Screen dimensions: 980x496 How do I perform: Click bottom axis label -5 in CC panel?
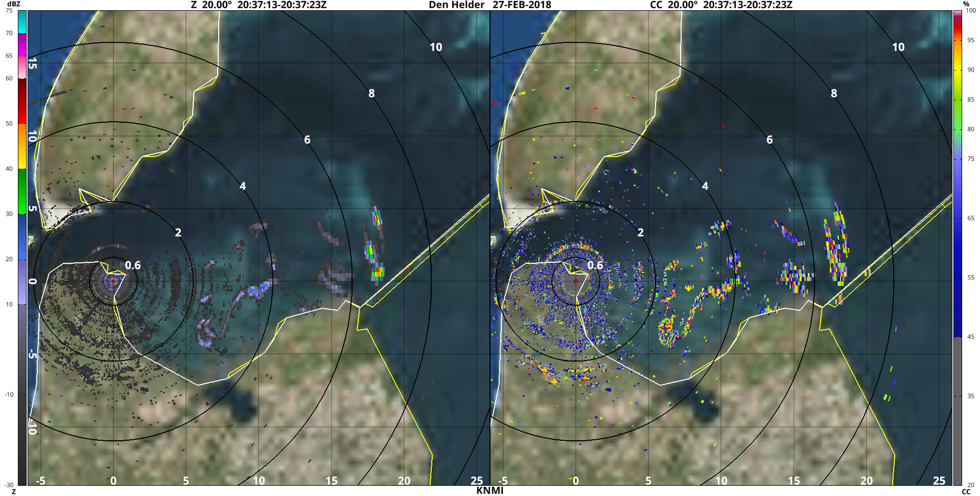coord(503,481)
